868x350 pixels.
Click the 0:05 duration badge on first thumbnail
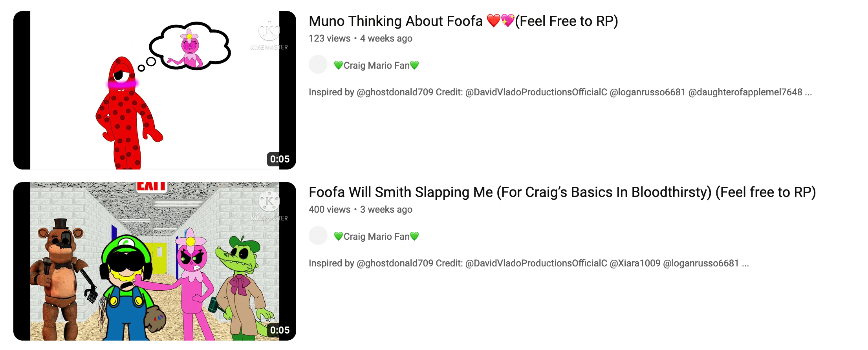pyautogui.click(x=280, y=159)
